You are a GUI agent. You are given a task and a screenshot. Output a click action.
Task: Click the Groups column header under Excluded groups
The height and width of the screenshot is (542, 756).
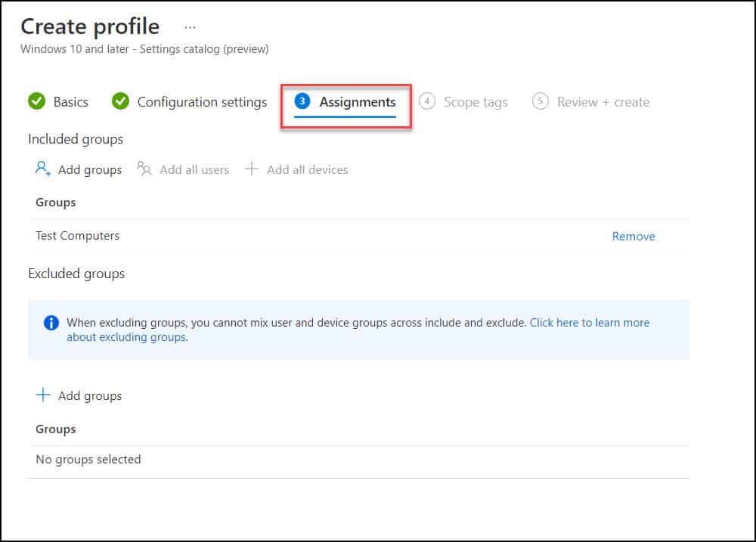pyautogui.click(x=56, y=429)
